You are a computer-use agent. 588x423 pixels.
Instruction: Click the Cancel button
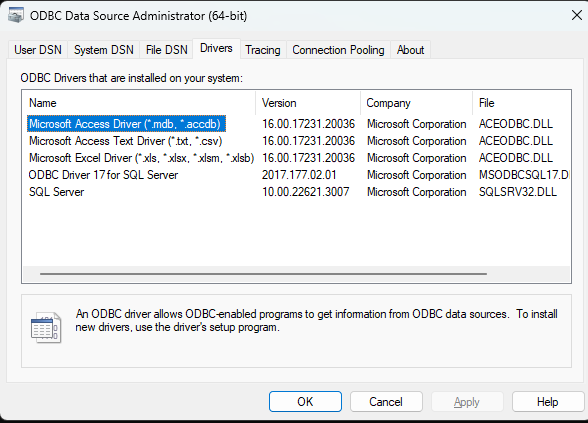386,402
